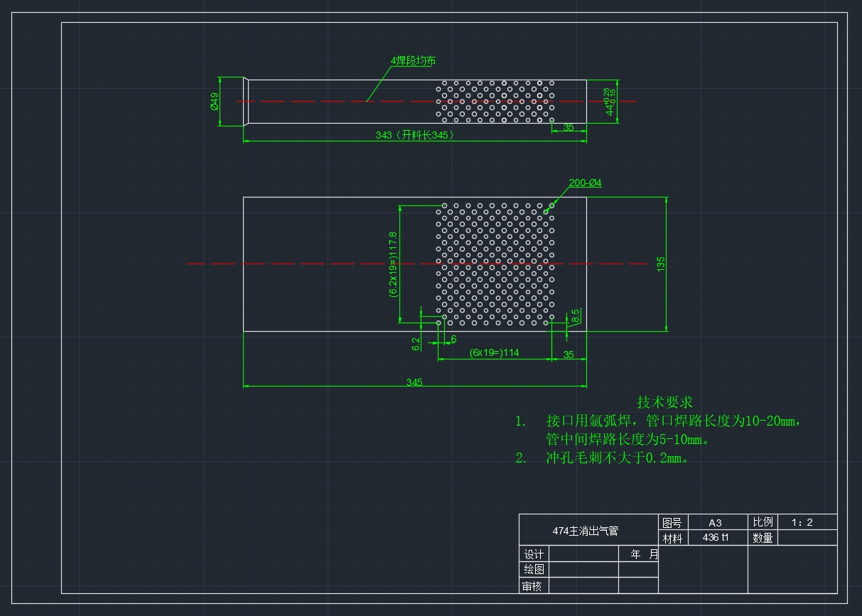The image size is (862, 616).
Task: Click the 4焊段均布 leader annotation text
Action: pyautogui.click(x=412, y=61)
